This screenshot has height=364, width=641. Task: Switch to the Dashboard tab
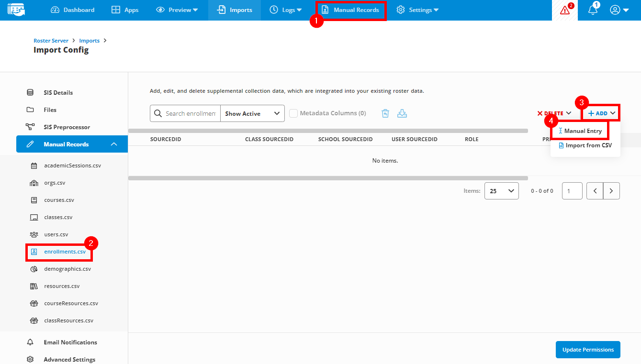point(72,10)
